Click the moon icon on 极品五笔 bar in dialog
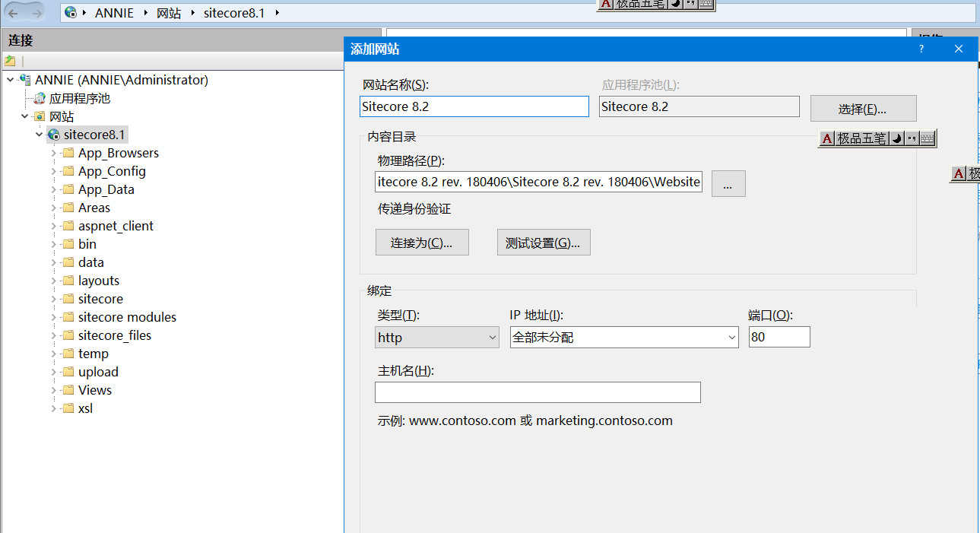The width and height of the screenshot is (980, 533). tap(896, 138)
